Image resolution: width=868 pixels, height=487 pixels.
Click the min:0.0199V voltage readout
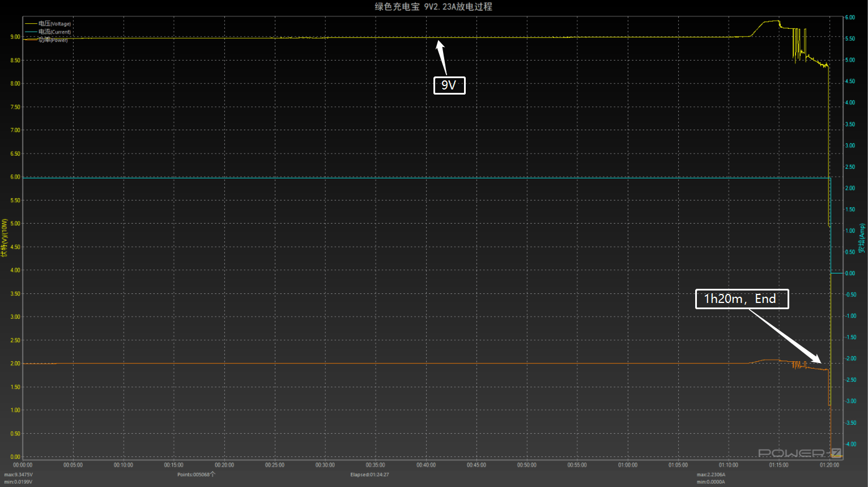click(19, 482)
